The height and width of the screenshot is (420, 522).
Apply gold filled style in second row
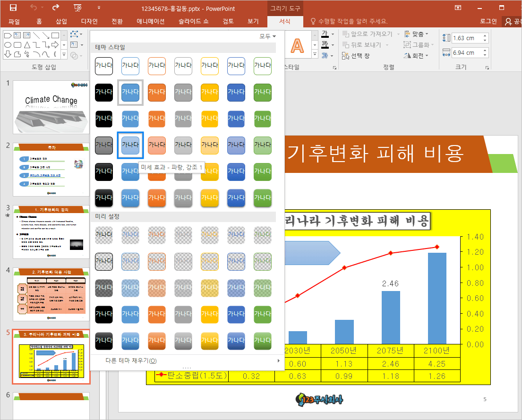[x=210, y=92]
